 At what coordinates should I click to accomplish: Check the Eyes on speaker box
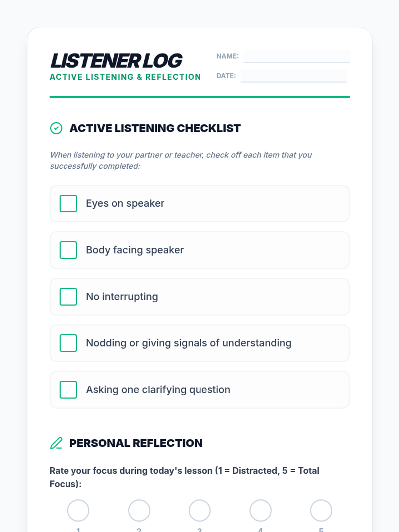tap(68, 203)
